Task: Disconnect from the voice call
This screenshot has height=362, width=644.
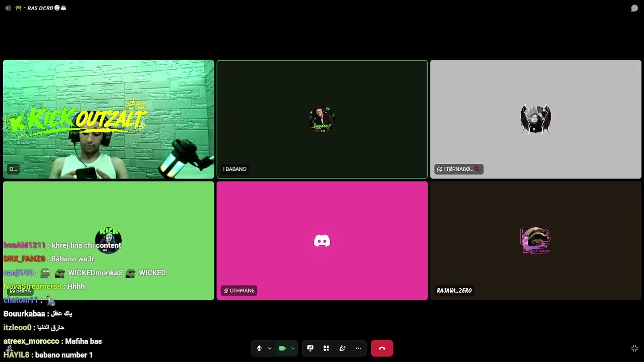Action: coord(382,348)
